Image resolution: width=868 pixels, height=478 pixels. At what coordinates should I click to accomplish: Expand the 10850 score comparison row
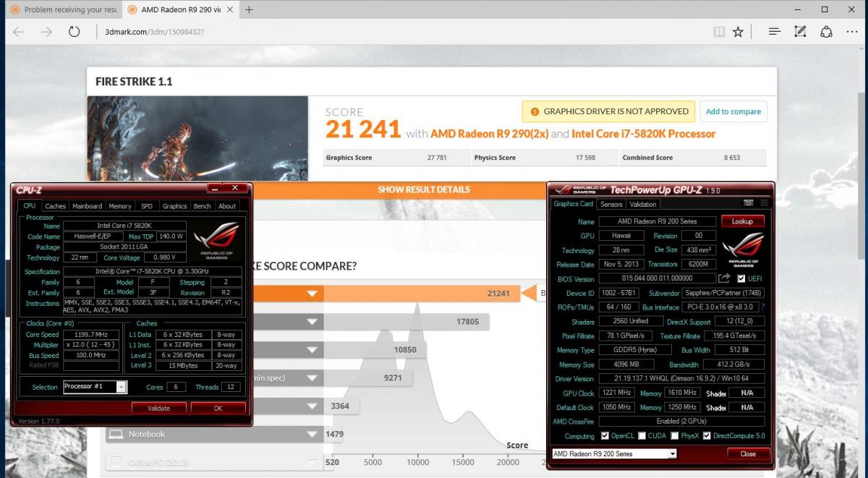(x=312, y=350)
